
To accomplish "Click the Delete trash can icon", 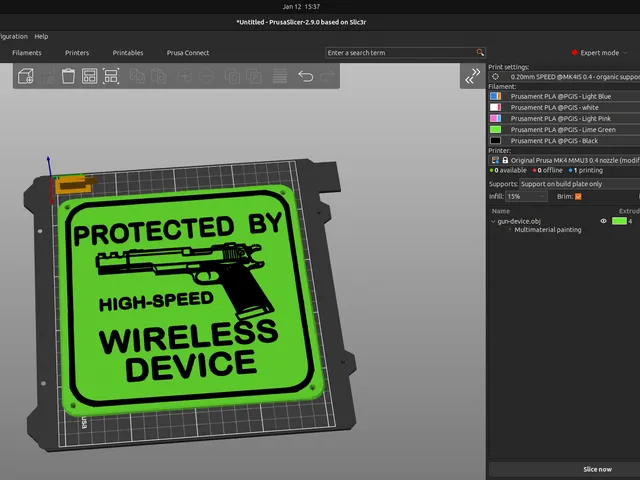I will click(x=68, y=76).
